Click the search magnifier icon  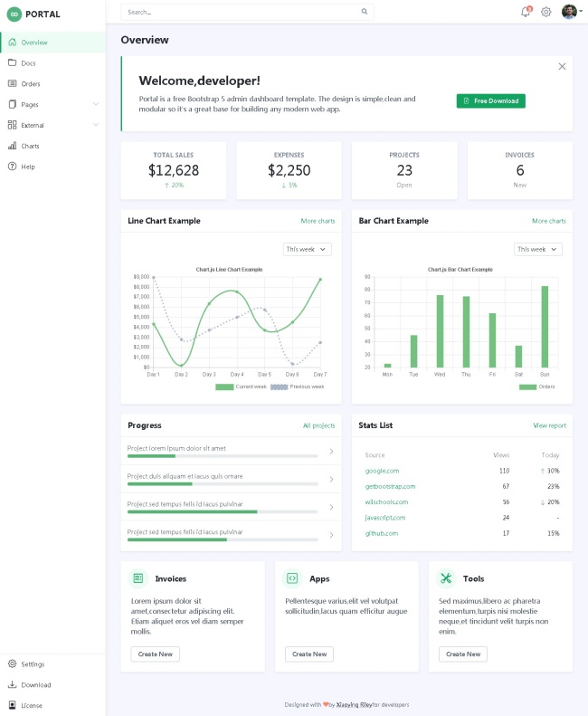(x=365, y=12)
